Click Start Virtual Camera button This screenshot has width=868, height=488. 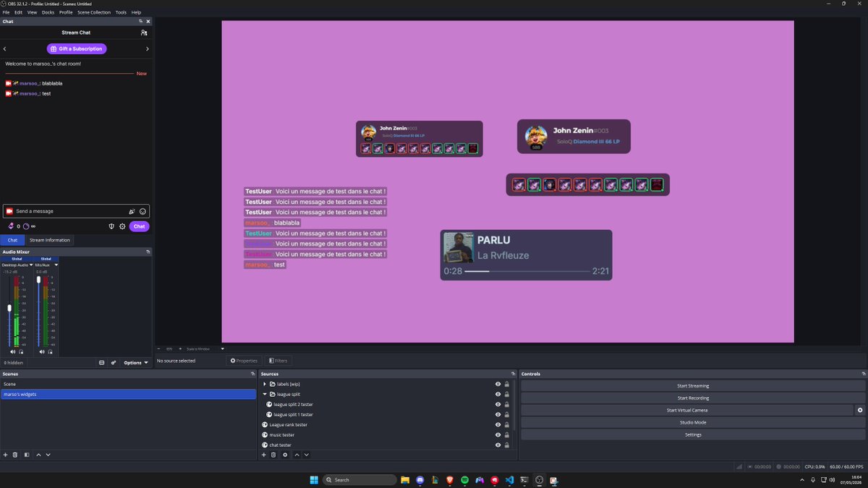click(687, 410)
